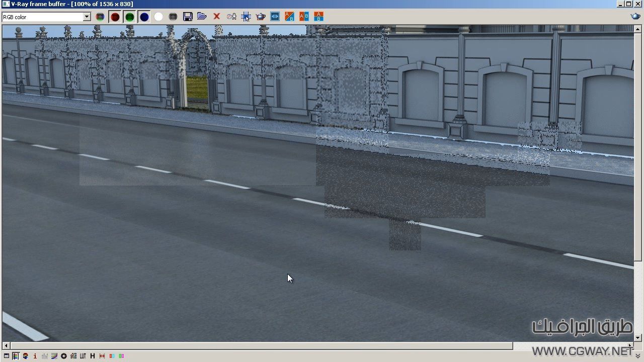Click the horizontal scrollbar left arrow
This screenshot has height=362, width=644.
click(x=6, y=346)
